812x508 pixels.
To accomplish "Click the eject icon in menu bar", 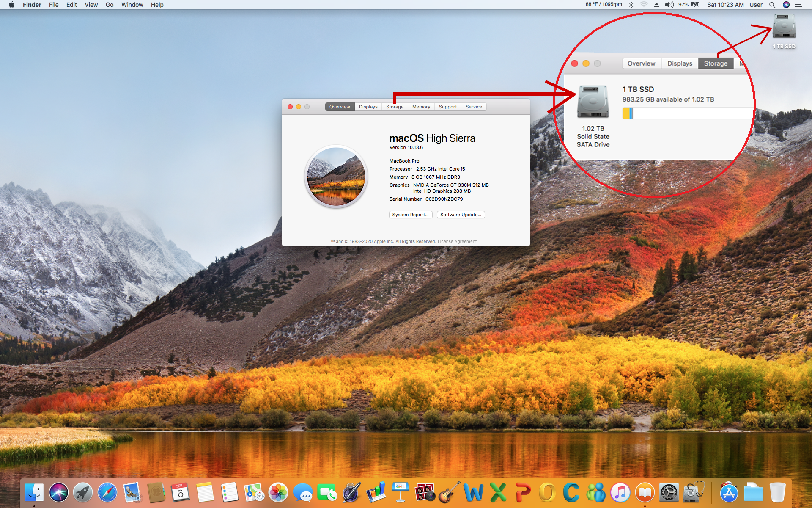I will tap(656, 5).
